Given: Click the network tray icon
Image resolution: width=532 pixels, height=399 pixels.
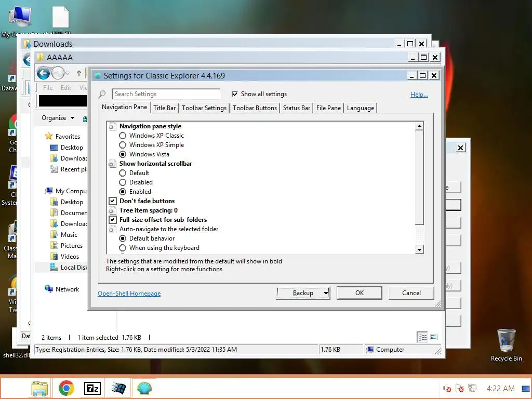Looking at the screenshot, I should tap(472, 388).
